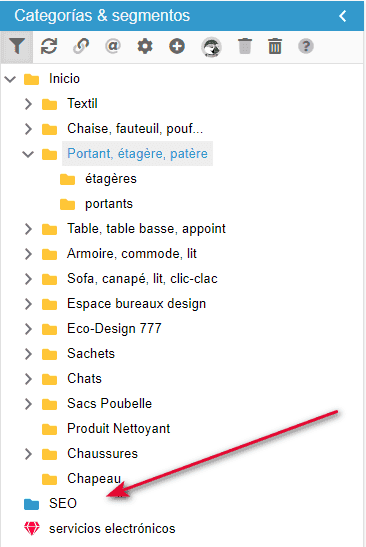Collapse the Inicio root folder

pos(10,79)
